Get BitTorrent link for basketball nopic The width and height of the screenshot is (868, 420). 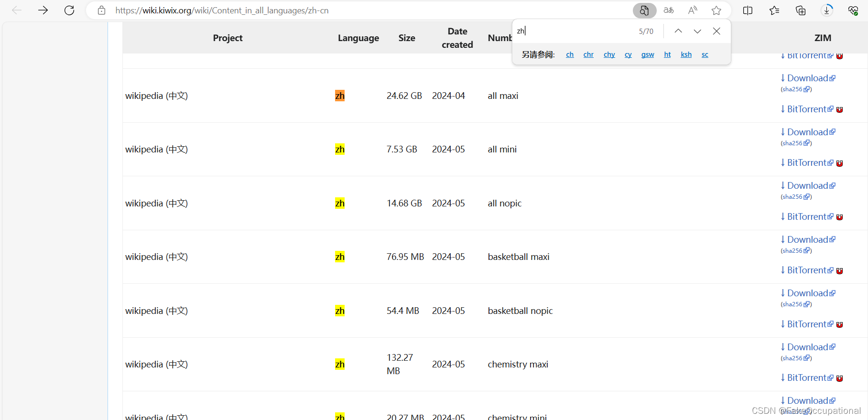click(807, 324)
